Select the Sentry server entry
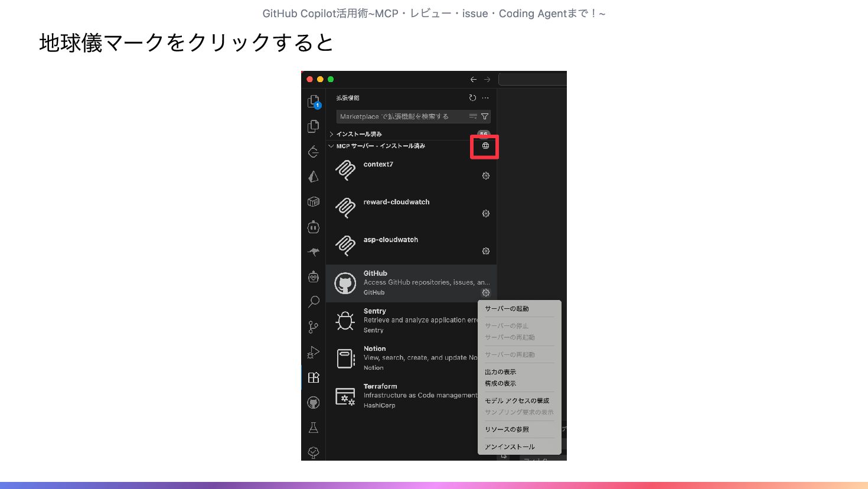Viewport: 868px width, 489px height. pos(402,321)
